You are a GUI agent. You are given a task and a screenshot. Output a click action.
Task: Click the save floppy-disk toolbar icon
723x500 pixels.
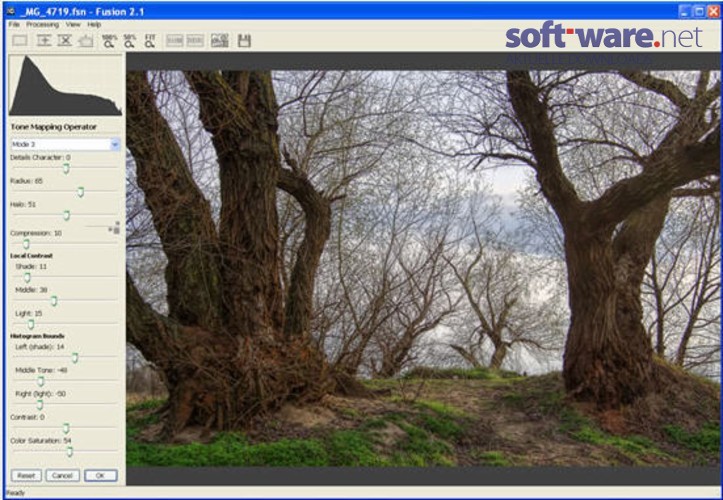(244, 41)
